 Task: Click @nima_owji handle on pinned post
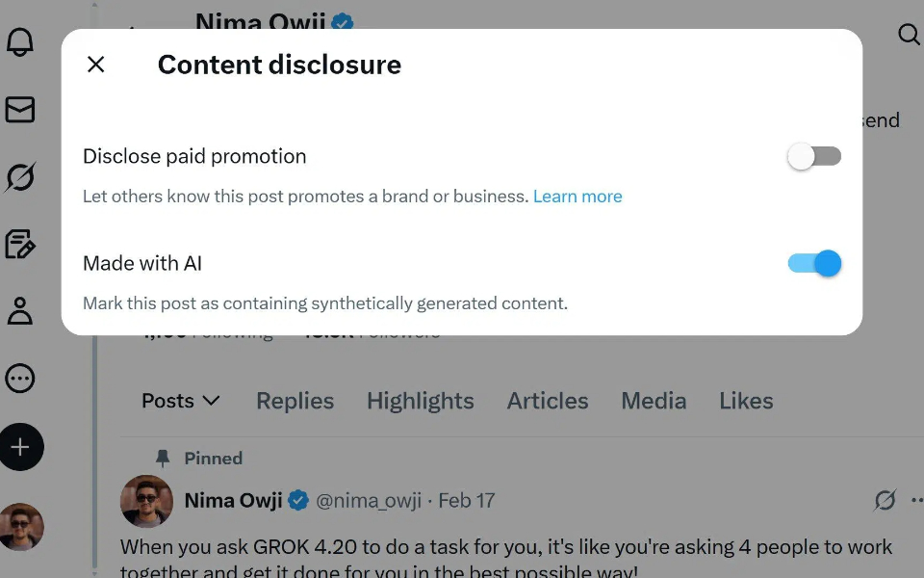pos(370,501)
